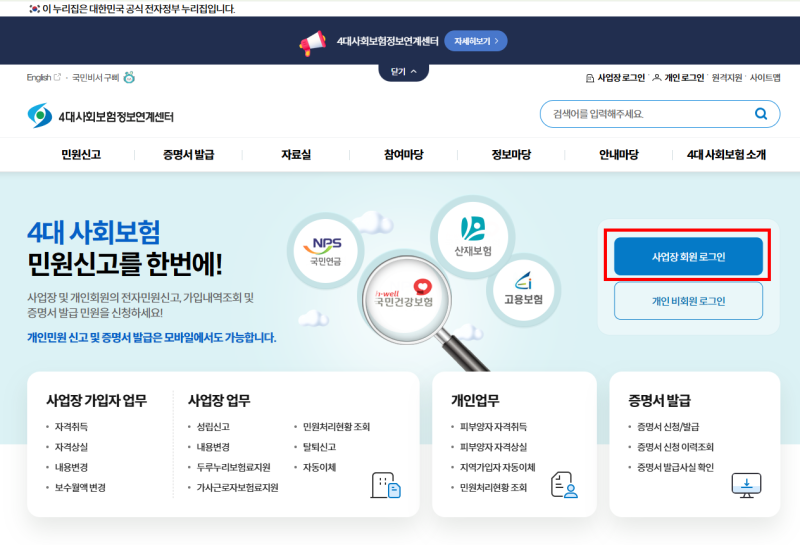Click the Korean flag icon at top
The width and height of the screenshot is (800, 545).
point(34,9)
